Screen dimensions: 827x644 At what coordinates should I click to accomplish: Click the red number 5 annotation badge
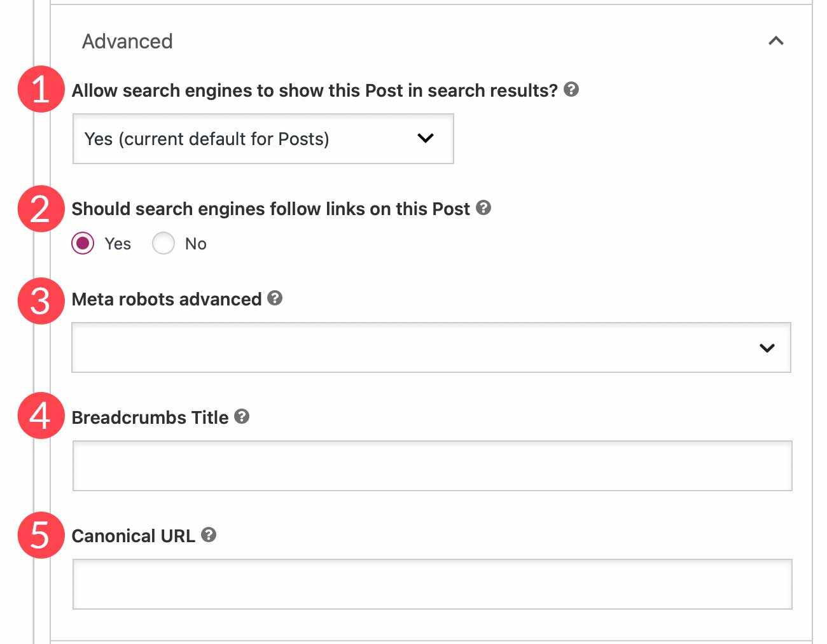pos(40,536)
